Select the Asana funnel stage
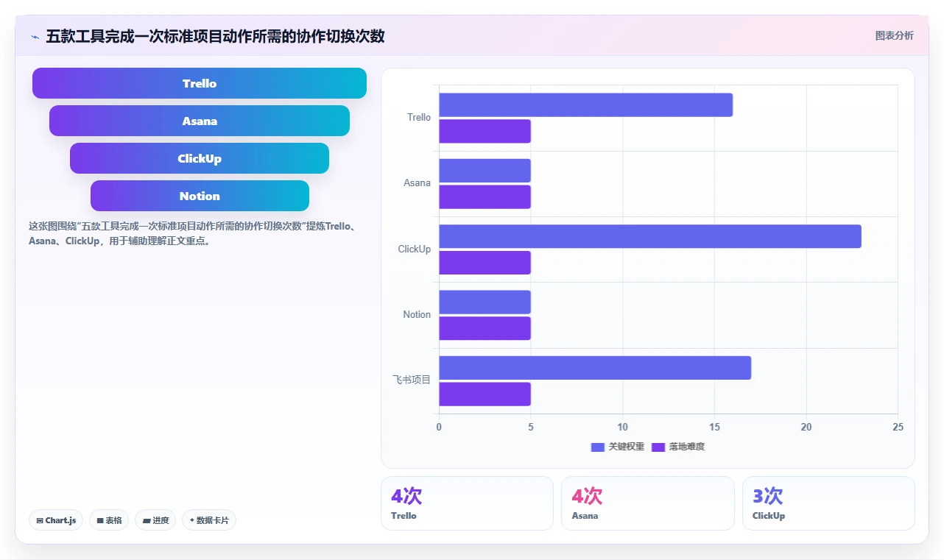Viewport: 944px width, 560px height. click(200, 121)
